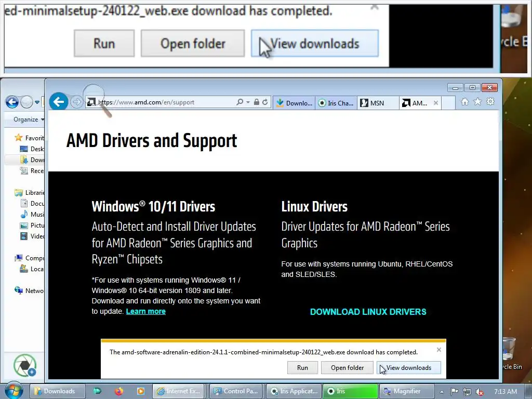This screenshot has height=399, width=532.
Task: Select Favorites in the Explorer navigation pane
Action: click(29, 138)
